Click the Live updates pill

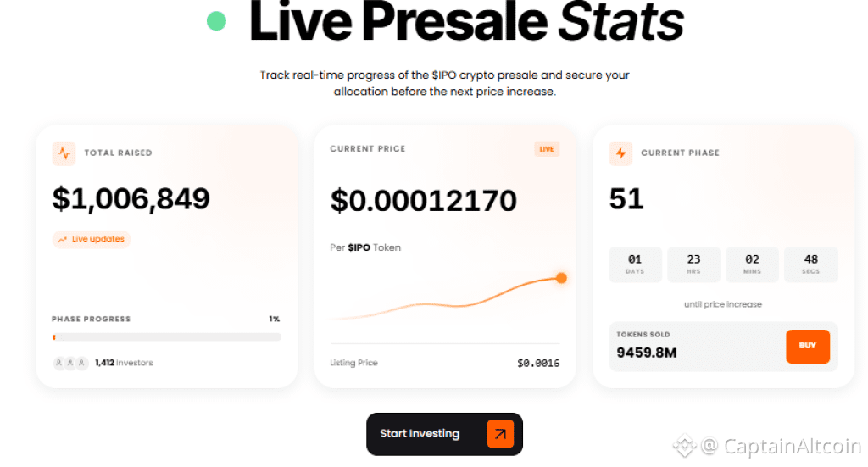(x=92, y=240)
